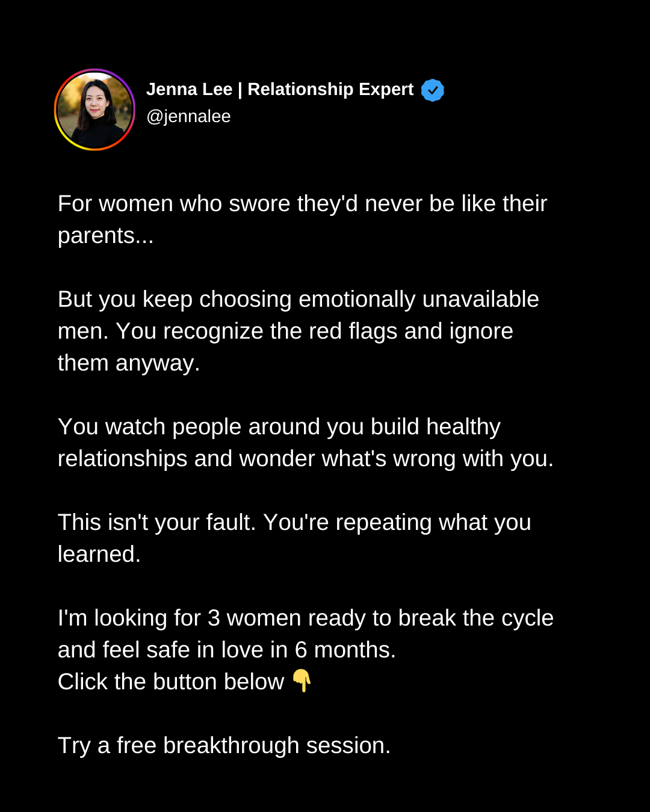650x812 pixels.
Task: Click the pointing-down hand emoji
Action: (x=302, y=681)
